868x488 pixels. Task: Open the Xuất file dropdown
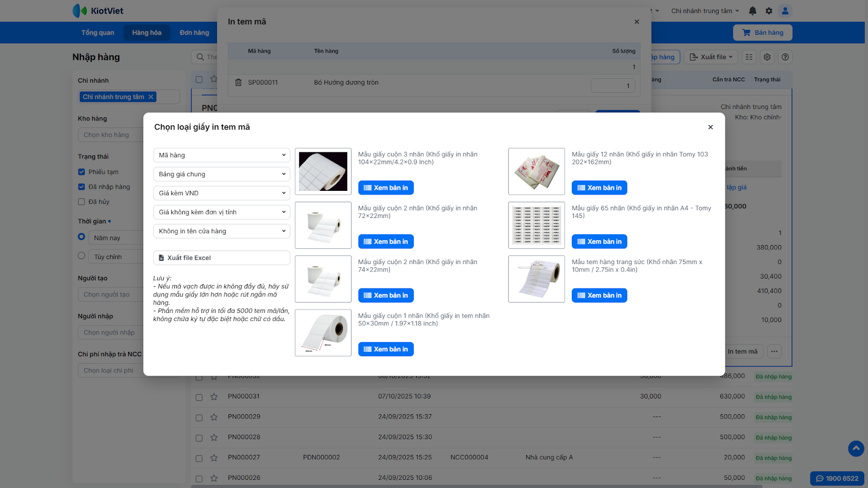711,57
